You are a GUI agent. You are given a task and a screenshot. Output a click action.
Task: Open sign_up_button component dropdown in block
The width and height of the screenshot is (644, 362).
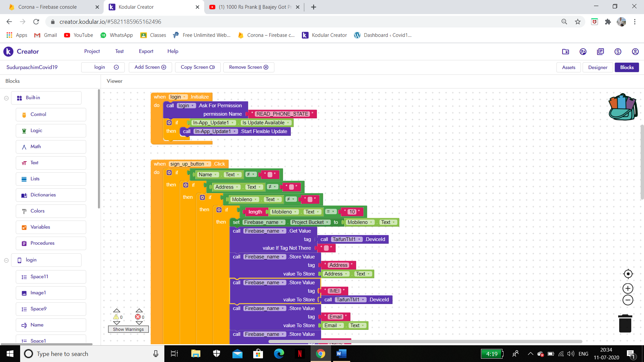point(208,164)
